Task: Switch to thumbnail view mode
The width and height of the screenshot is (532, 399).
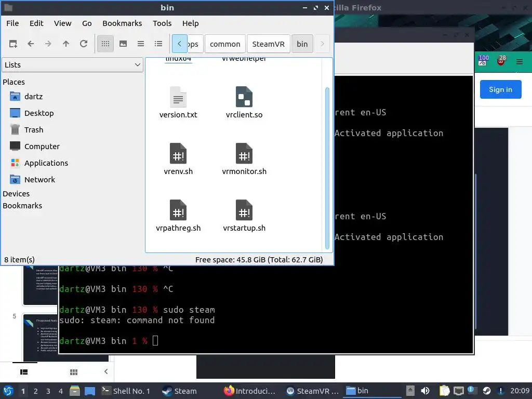Action: 123,44
